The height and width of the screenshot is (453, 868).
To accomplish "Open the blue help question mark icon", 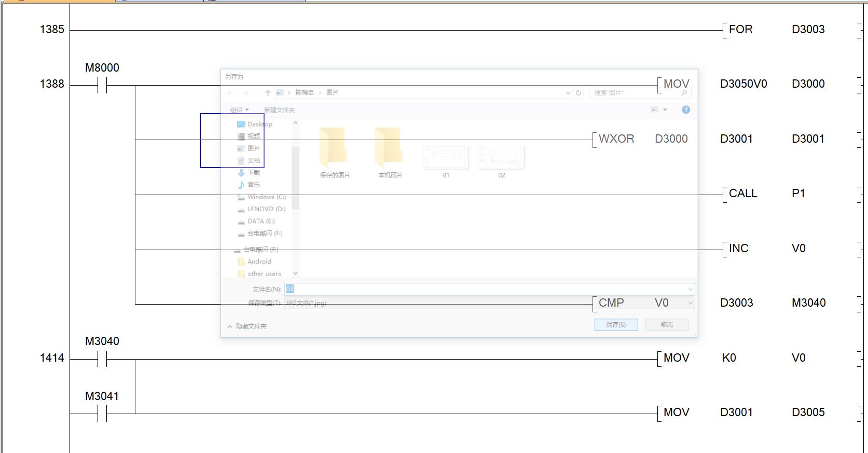I will pos(686,110).
